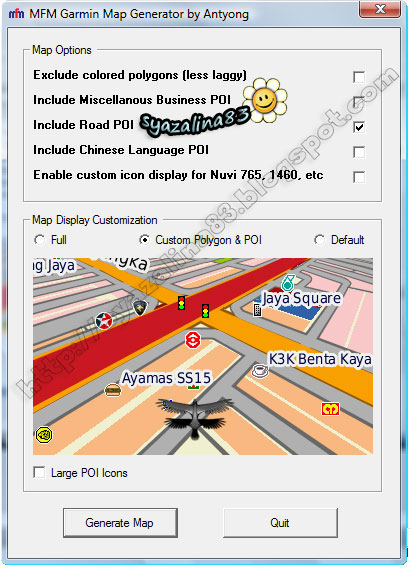411x569 pixels.
Task: Uncheck the Include Road POI checkbox
Action: coord(359,127)
